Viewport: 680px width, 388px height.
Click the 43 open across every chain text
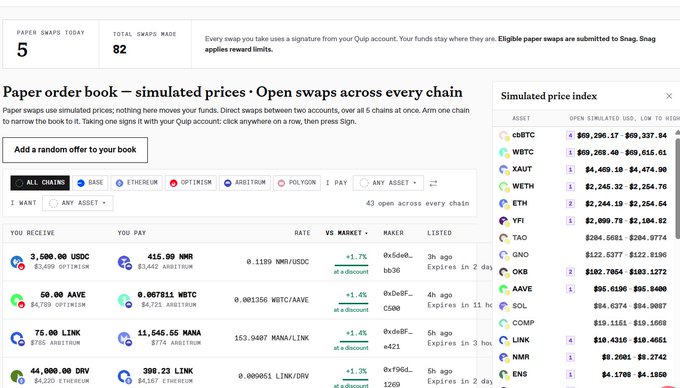click(x=417, y=203)
